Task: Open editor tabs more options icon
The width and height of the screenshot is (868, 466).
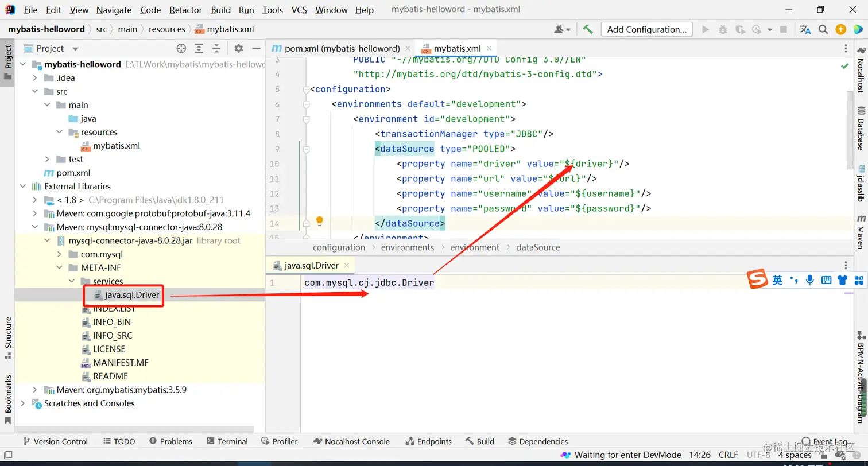Action: tap(846, 49)
